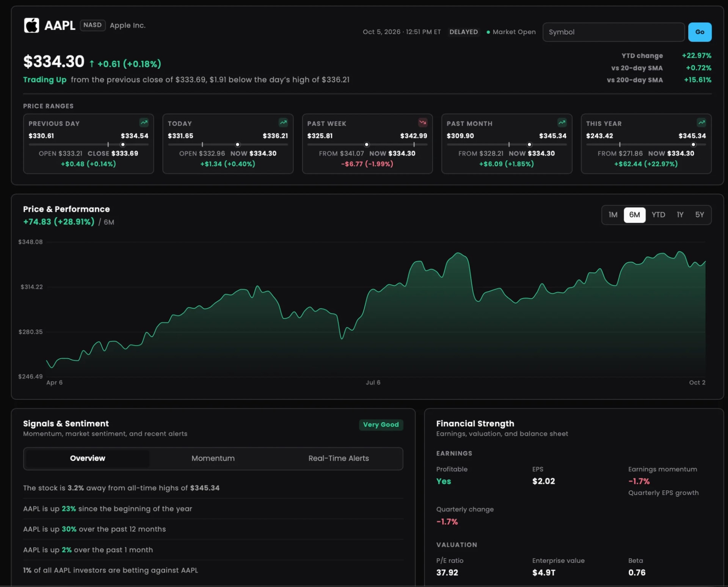
Task: Switch chart to YTD range
Action: (x=658, y=215)
